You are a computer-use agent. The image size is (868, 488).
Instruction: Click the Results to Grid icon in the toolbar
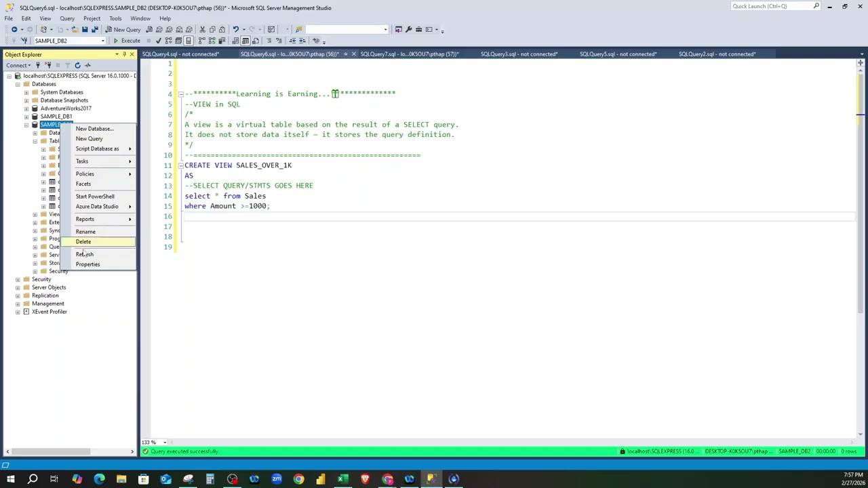pyautogui.click(x=245, y=41)
